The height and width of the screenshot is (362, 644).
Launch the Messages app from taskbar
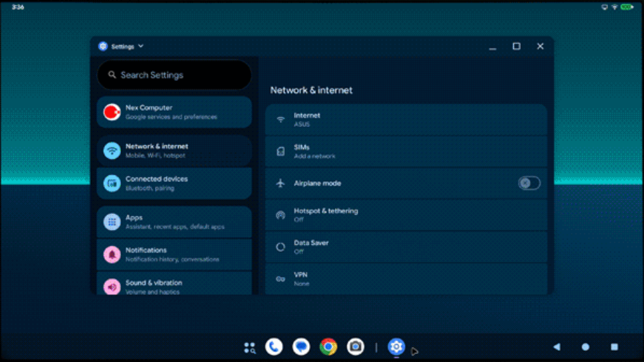301,347
